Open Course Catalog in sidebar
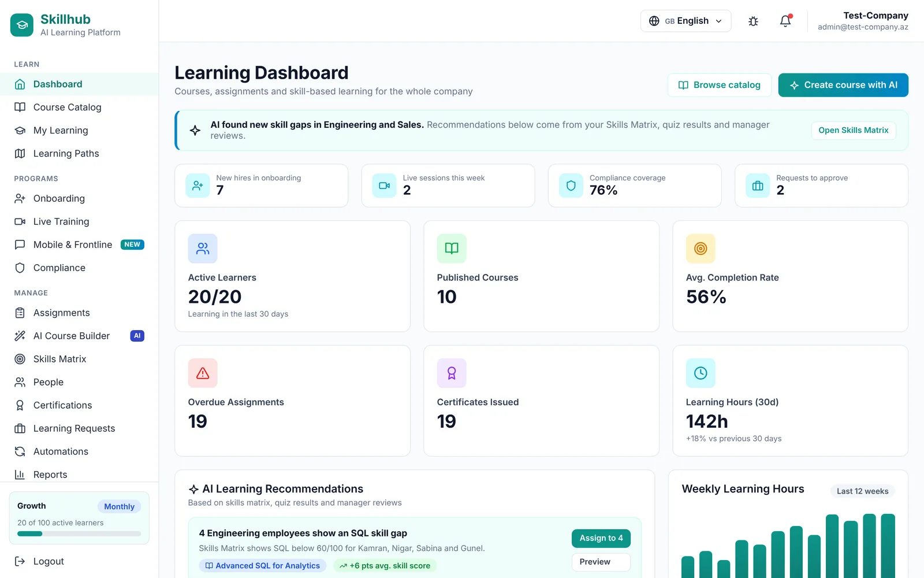The image size is (924, 578). point(79,108)
